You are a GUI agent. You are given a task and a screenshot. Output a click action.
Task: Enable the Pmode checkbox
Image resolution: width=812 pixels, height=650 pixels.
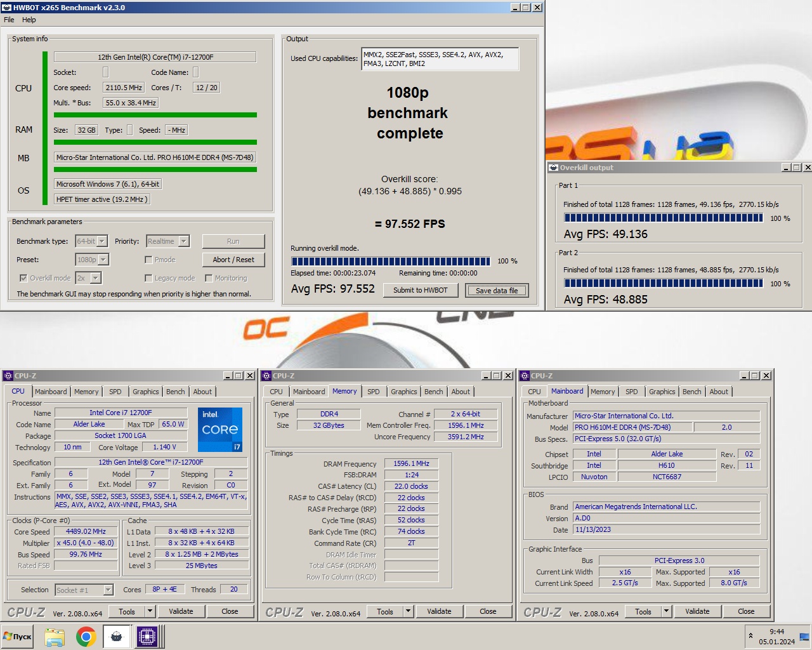click(x=148, y=260)
